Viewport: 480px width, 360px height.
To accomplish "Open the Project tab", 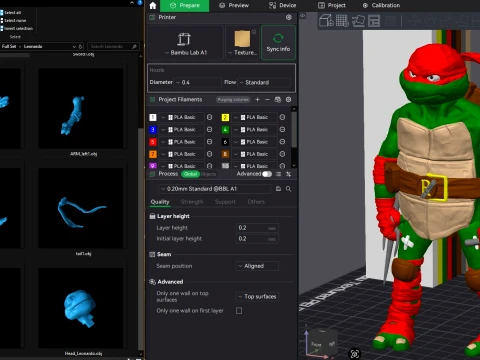I will click(x=332, y=5).
